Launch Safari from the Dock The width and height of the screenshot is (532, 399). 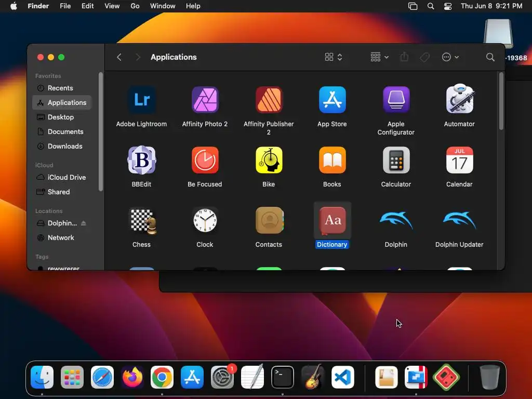point(102,377)
